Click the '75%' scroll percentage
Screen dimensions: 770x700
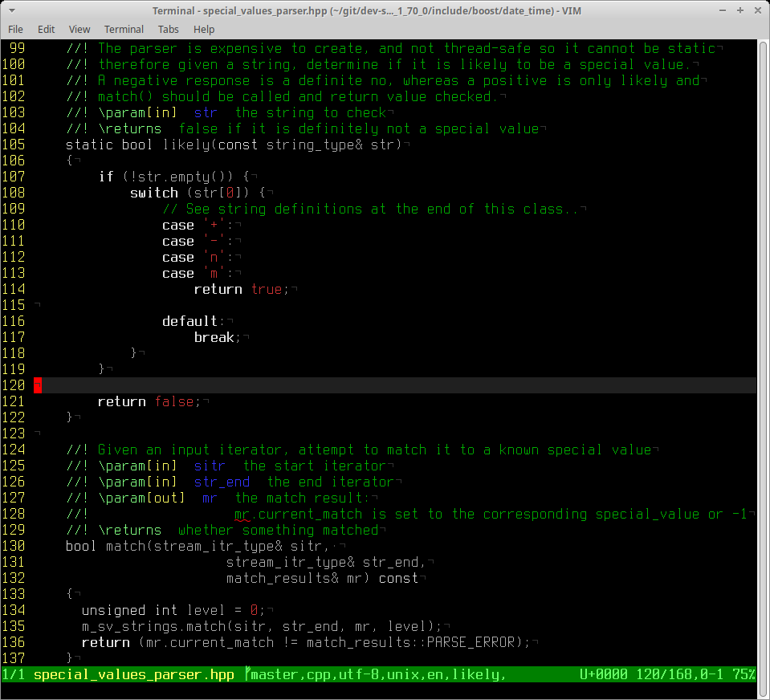[x=744, y=674]
